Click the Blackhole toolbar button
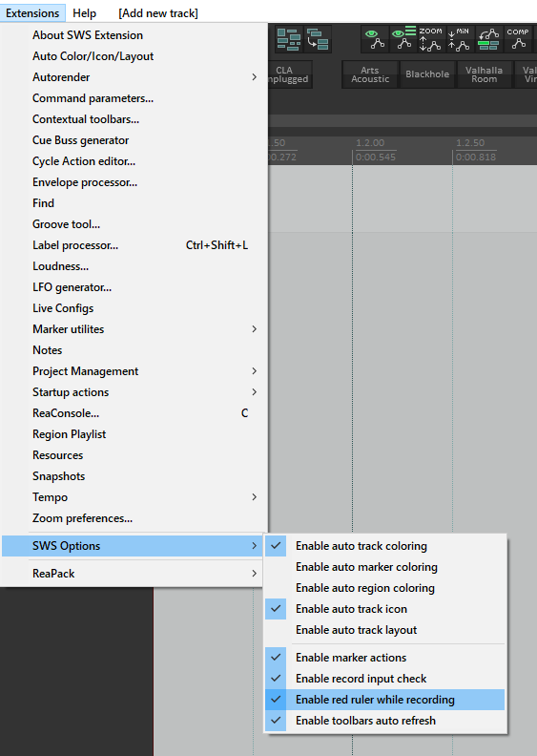The image size is (537, 756). (x=427, y=74)
